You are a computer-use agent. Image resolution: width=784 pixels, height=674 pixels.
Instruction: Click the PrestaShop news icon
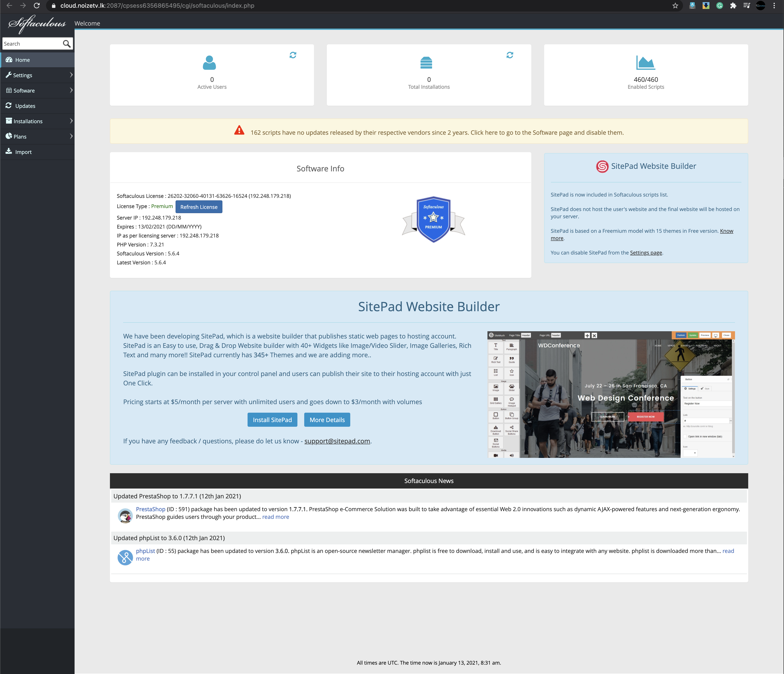[x=125, y=516]
